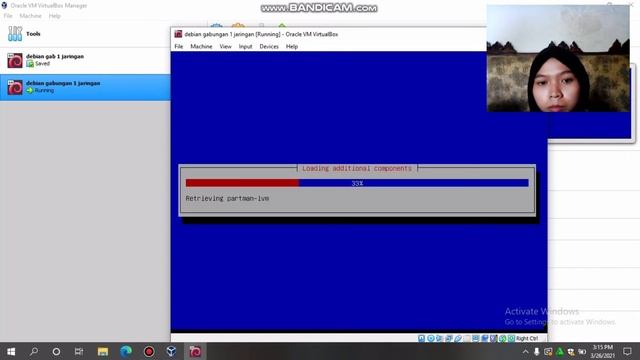Viewport: 640px width, 360px height.
Task: Click the Right Ctrl host key label
Action: (x=527, y=338)
